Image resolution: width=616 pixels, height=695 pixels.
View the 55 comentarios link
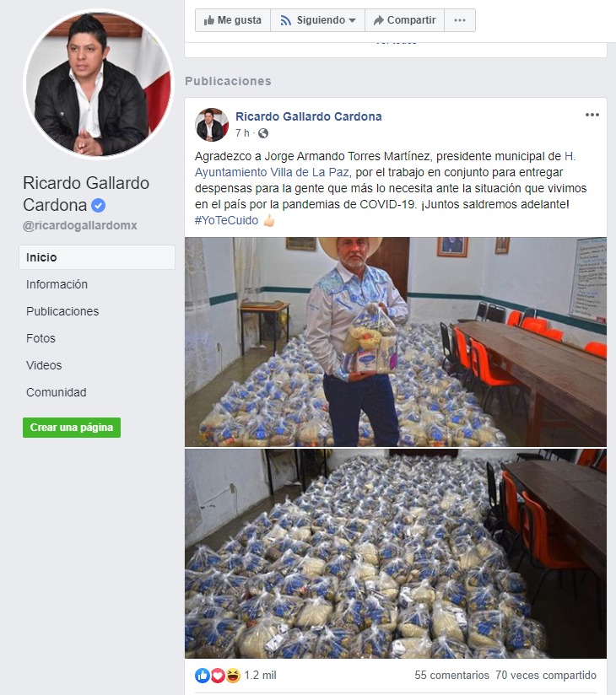pos(451,675)
